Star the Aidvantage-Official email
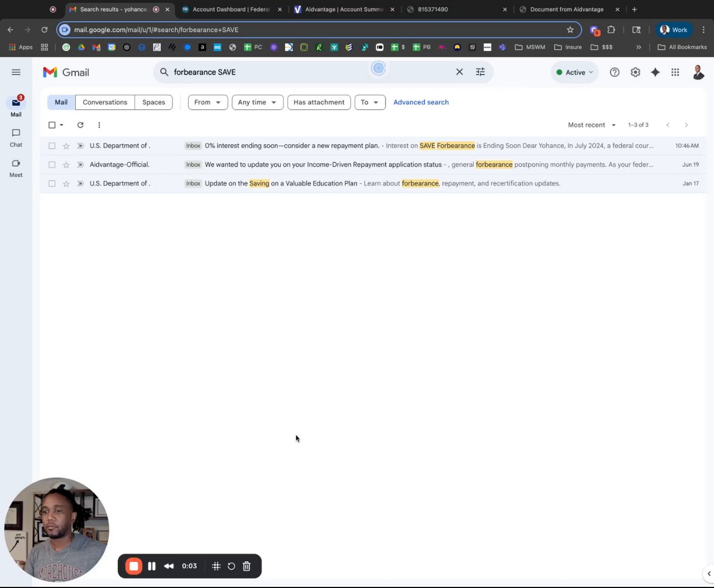 (x=66, y=164)
